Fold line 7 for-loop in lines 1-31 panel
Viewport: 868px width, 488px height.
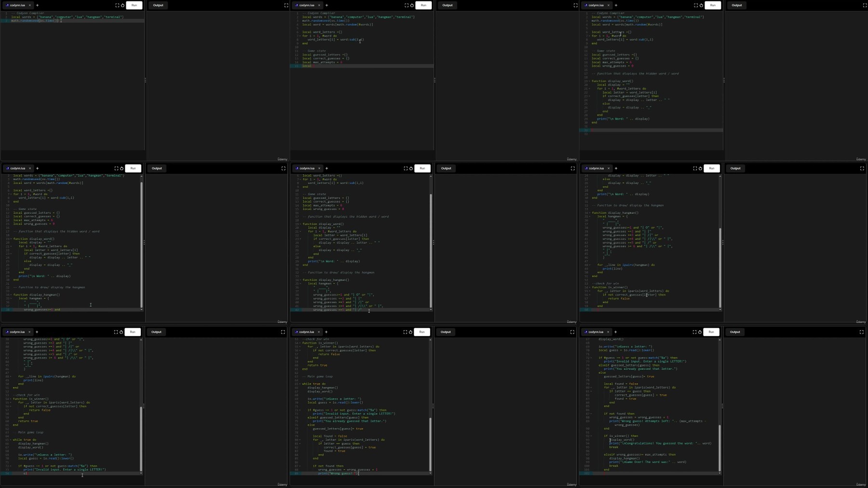589,36
